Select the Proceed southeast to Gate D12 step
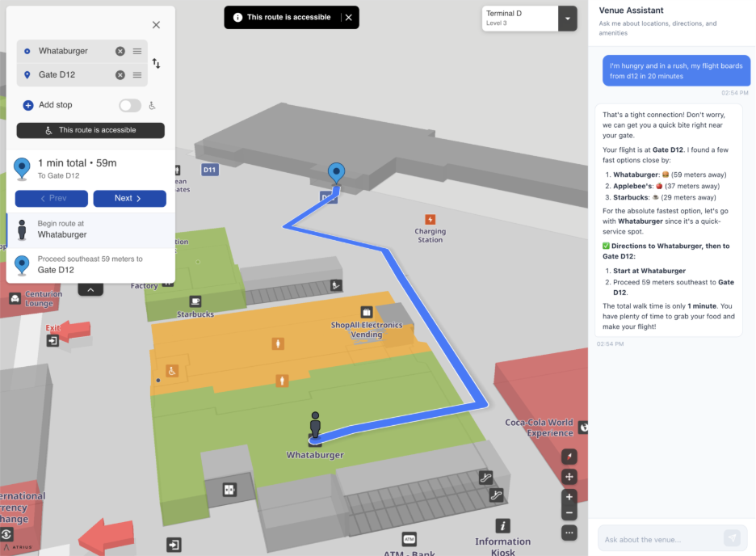The image size is (756, 556). pos(90,264)
